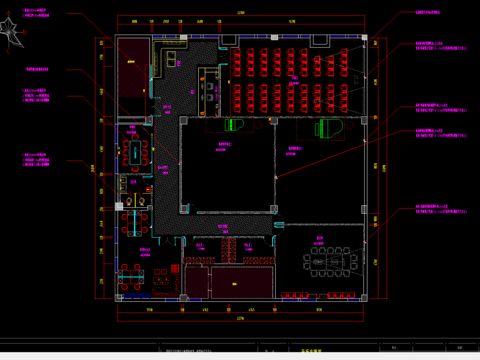Select the dark red hatched room at top-left
The width and height of the screenshot is (480, 360).
point(133,68)
